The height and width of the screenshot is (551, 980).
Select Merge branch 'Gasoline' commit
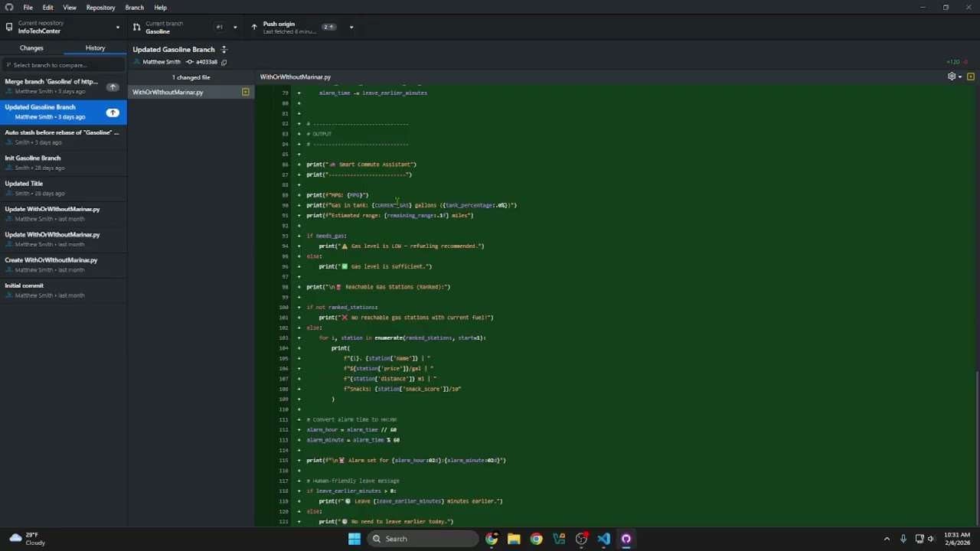(x=64, y=86)
